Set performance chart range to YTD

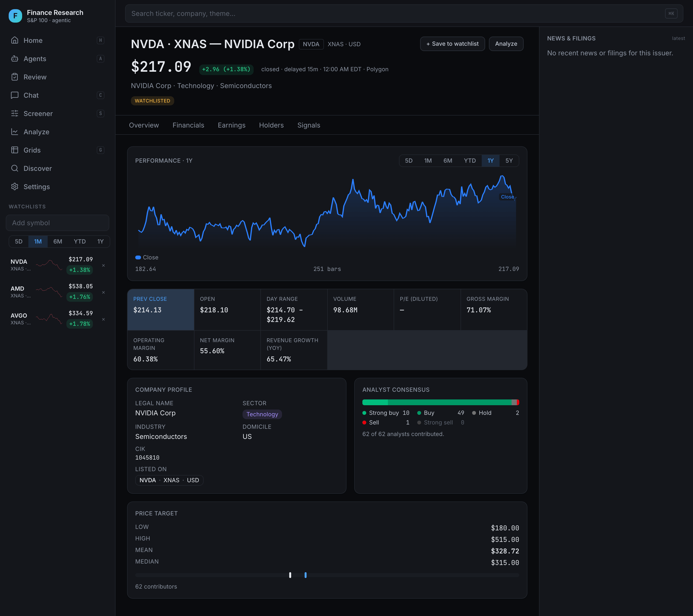pos(469,161)
